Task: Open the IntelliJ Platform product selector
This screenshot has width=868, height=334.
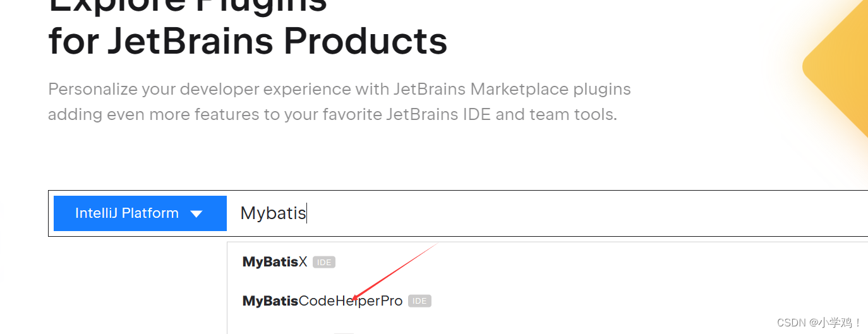Action: pos(140,213)
